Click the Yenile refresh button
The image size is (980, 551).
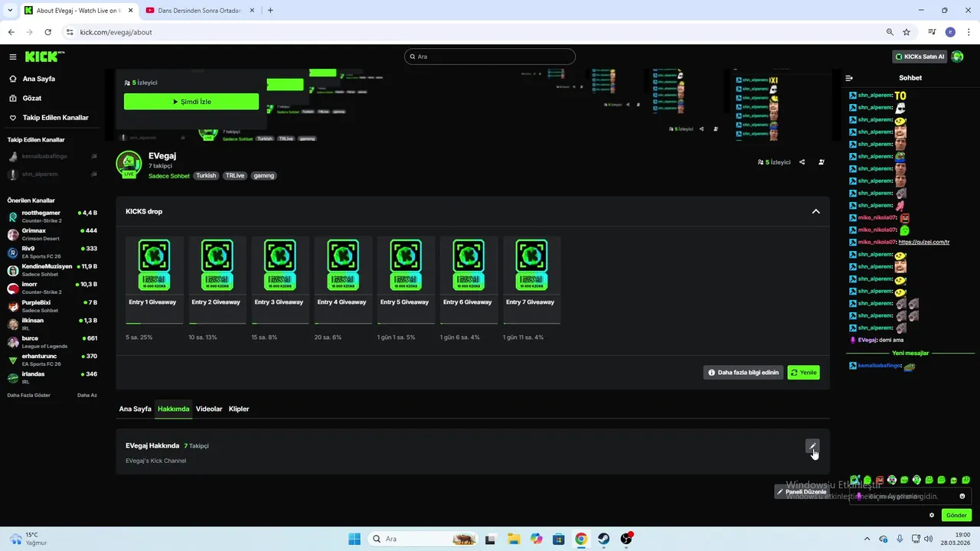point(804,373)
